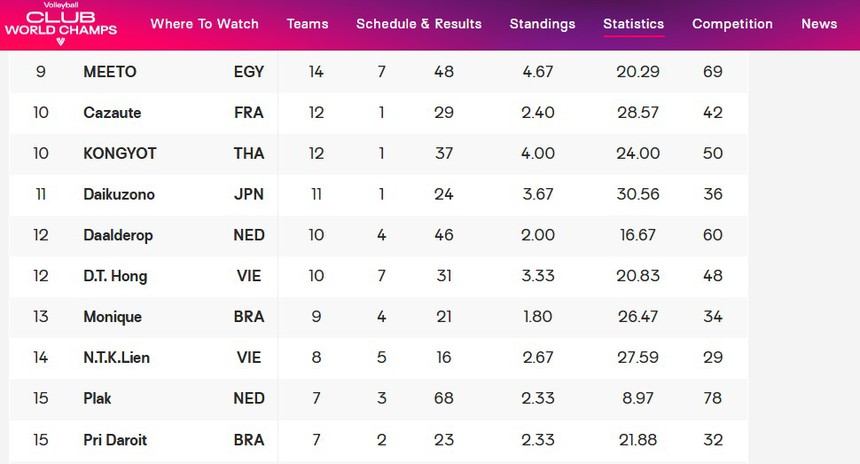Open the Where To Watch menu
This screenshot has width=860, height=464.
coord(204,24)
